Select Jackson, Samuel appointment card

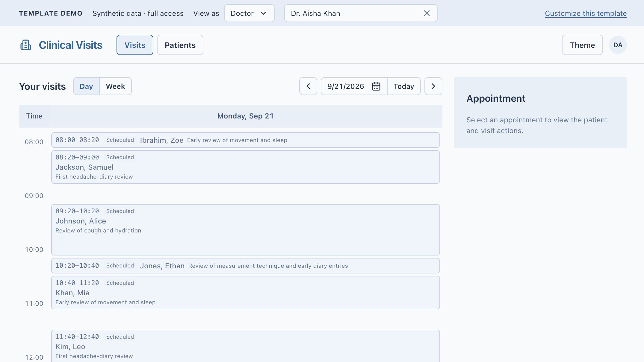coord(246,167)
